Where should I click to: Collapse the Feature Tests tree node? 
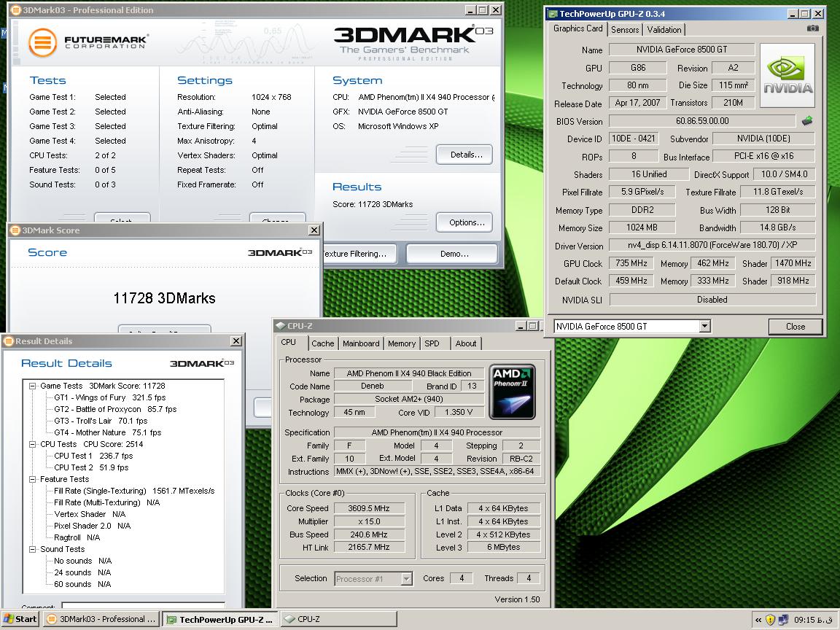(32, 479)
